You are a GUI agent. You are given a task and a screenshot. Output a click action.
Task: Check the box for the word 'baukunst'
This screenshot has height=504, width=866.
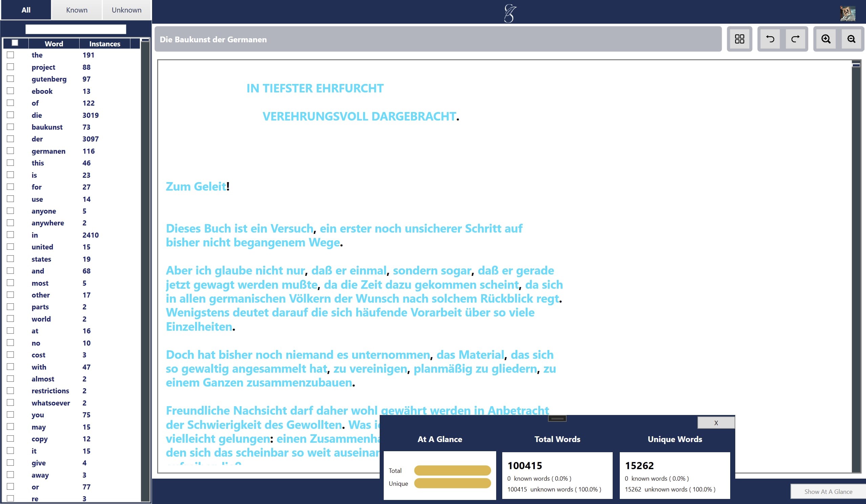[10, 127]
